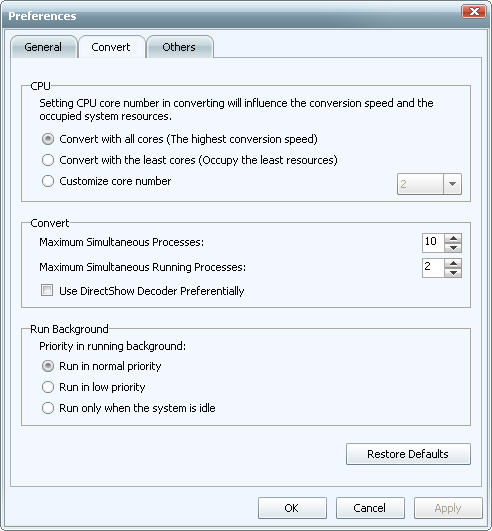The height and width of the screenshot is (531, 492).
Task: Enable Use DirectShow Decoder Preferentially
Action: 47,290
